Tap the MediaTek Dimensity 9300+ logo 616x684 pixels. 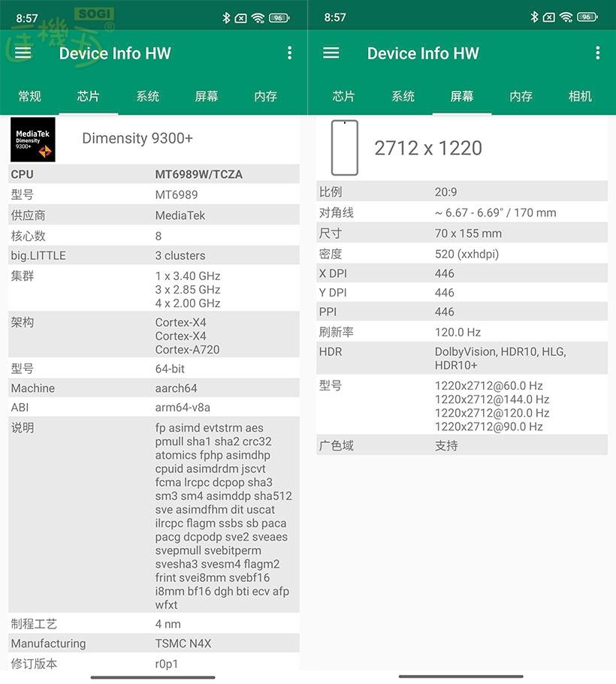click(32, 139)
